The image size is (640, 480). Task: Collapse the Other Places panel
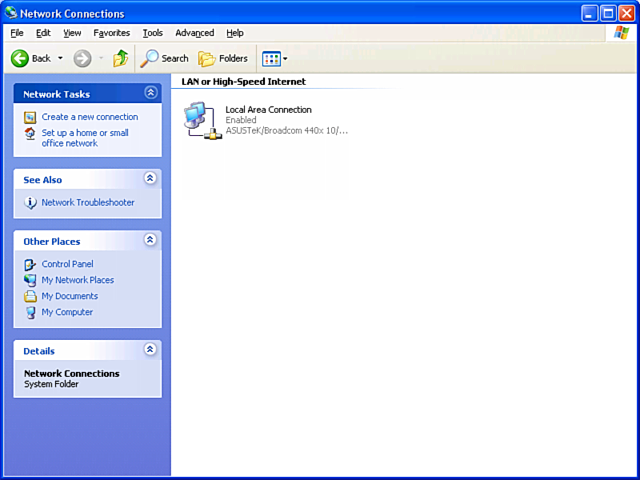150,240
